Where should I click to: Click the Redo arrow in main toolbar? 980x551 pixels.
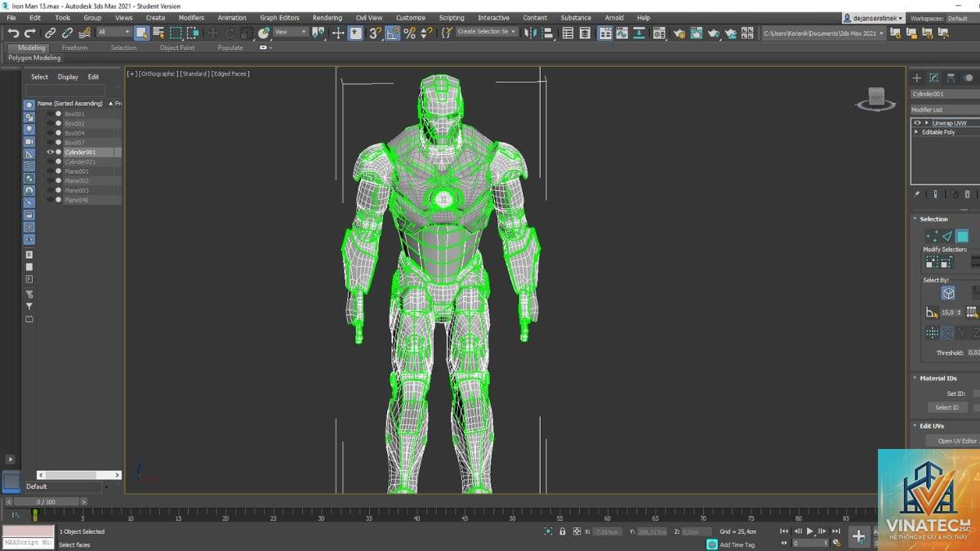tap(29, 33)
